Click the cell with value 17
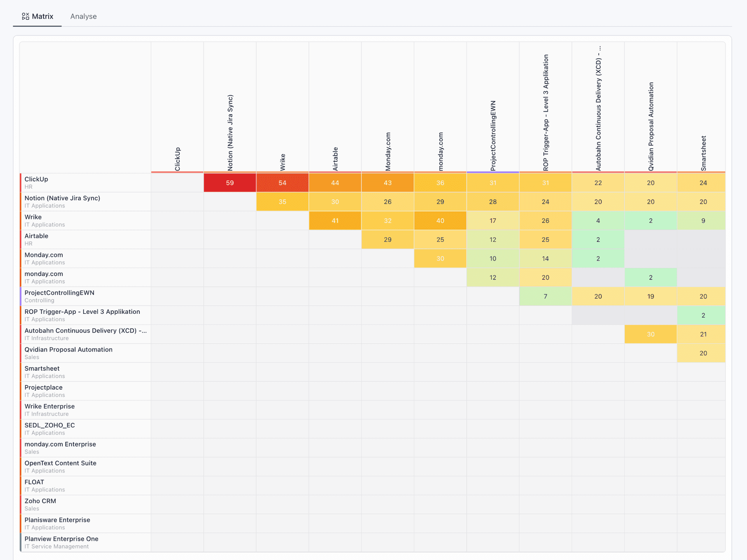 click(x=493, y=221)
